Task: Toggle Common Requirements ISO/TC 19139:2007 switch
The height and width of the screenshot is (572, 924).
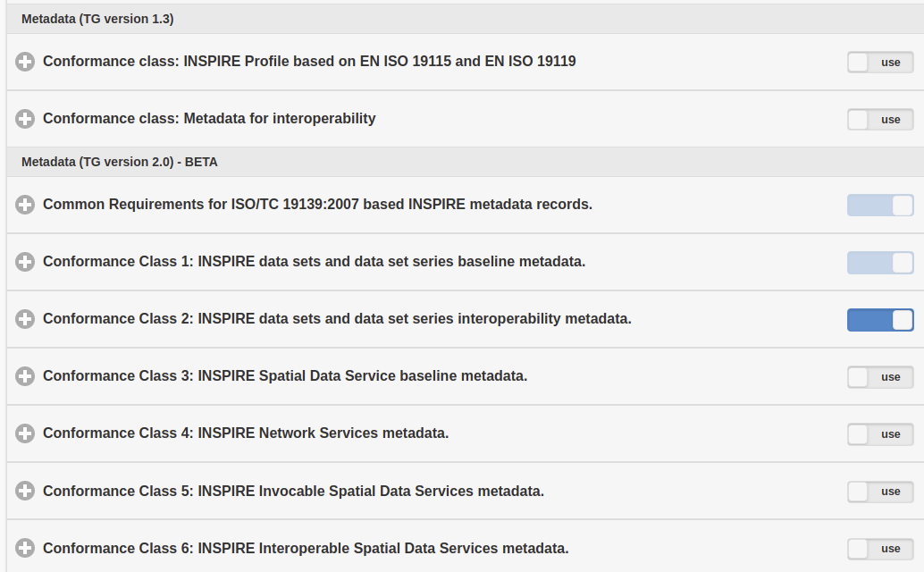Action: pos(880,205)
